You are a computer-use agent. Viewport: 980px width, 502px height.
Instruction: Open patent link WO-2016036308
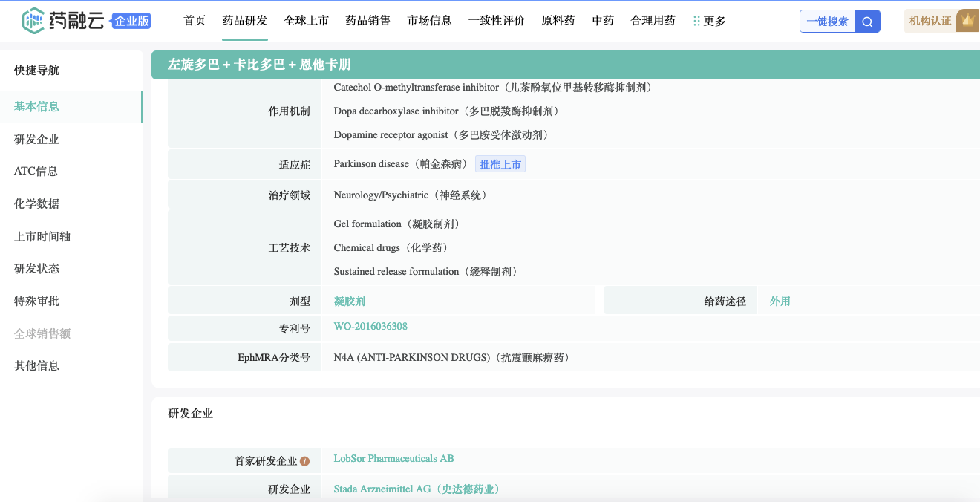tap(370, 327)
